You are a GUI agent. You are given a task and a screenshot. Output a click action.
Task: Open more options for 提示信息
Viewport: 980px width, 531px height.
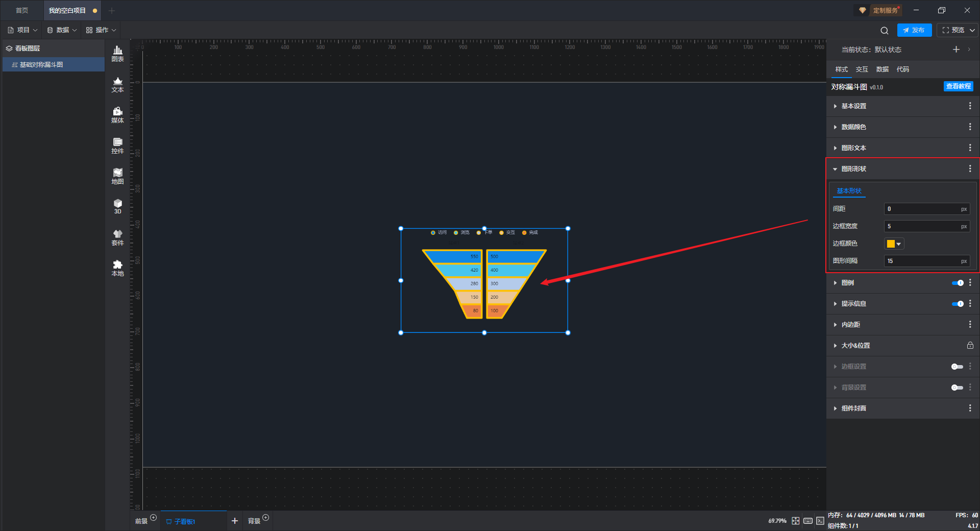click(x=970, y=303)
